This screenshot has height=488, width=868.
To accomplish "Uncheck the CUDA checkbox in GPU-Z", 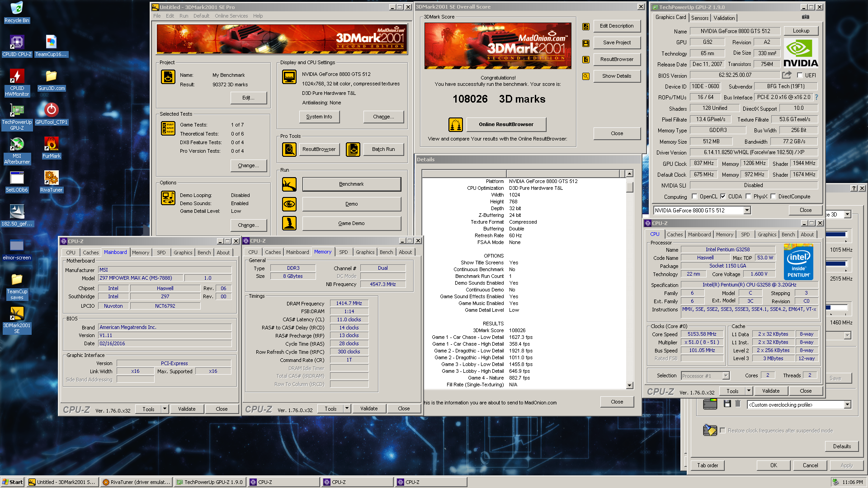I will pyautogui.click(x=723, y=197).
